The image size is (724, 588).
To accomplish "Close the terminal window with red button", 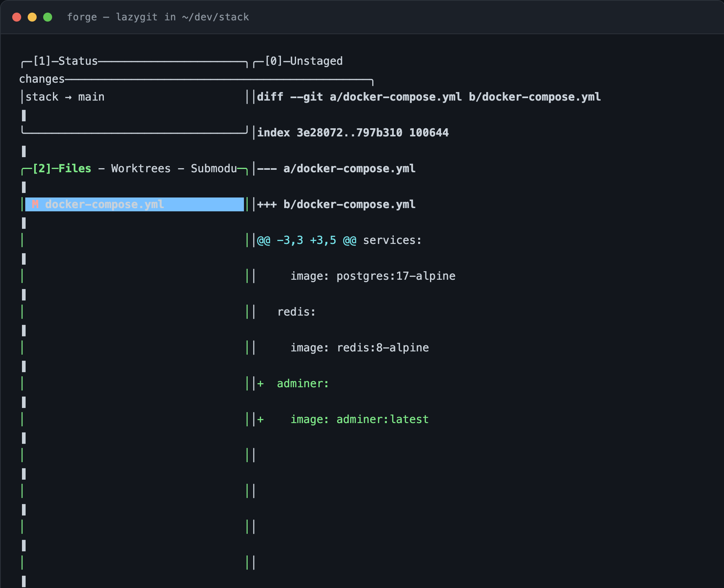I will click(17, 17).
